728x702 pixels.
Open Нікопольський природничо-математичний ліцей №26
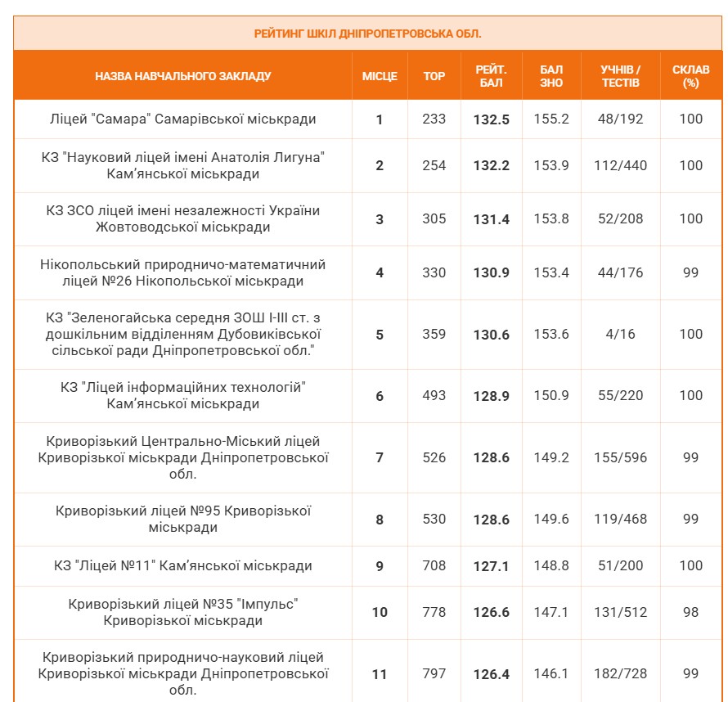coord(182,272)
